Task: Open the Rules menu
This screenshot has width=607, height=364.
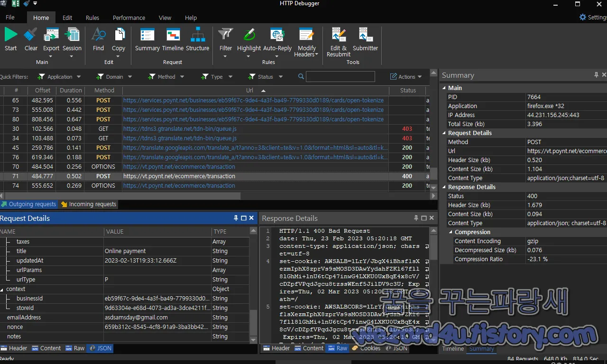Action: click(92, 18)
